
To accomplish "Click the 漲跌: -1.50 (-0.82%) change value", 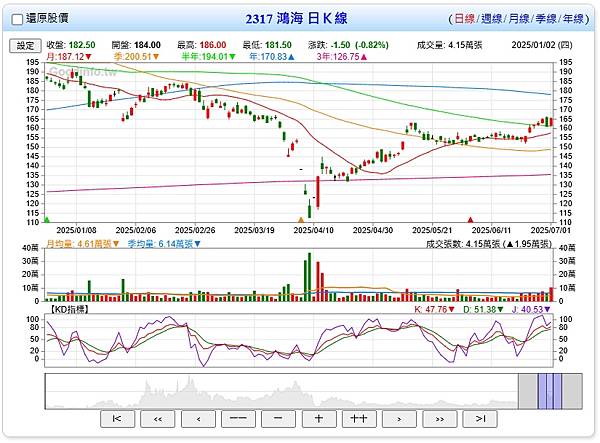I will click(348, 45).
